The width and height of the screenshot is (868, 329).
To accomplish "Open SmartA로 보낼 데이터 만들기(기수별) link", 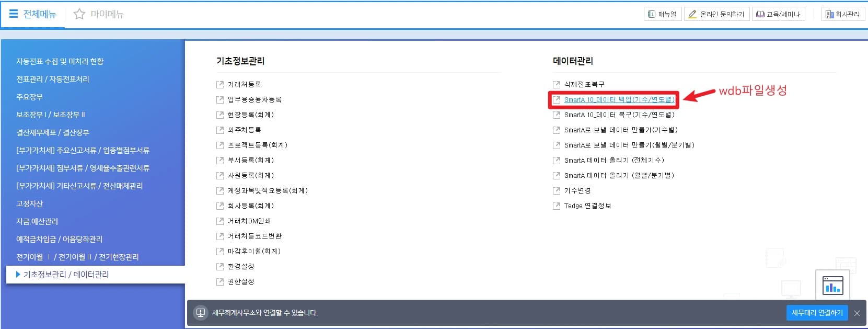I will 621,130.
